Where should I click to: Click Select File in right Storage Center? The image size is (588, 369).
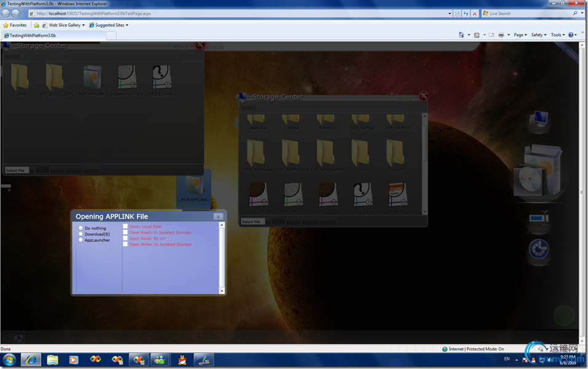251,222
